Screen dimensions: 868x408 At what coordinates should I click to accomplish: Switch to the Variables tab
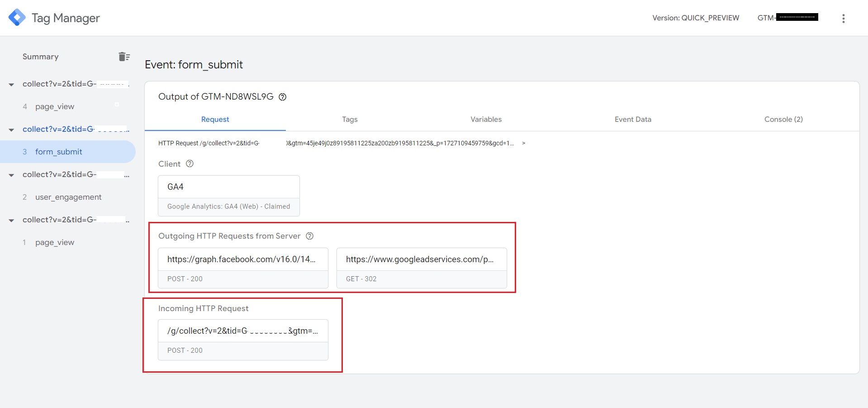pos(486,120)
